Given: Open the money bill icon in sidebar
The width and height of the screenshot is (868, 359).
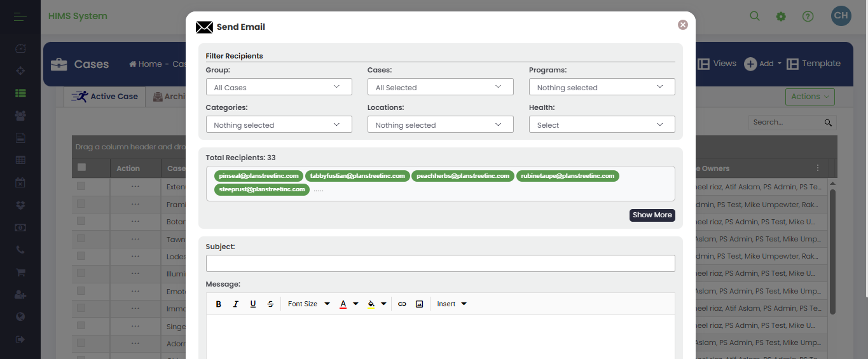Looking at the screenshot, I should [x=20, y=227].
